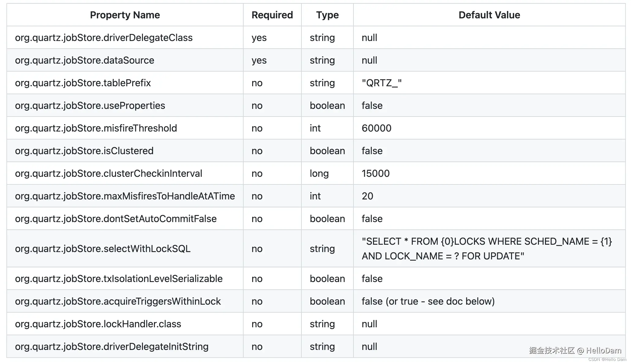Click org.quartz.jobStore.clusterCheckinInterval property name
The width and height of the screenshot is (631, 364).
tap(109, 173)
